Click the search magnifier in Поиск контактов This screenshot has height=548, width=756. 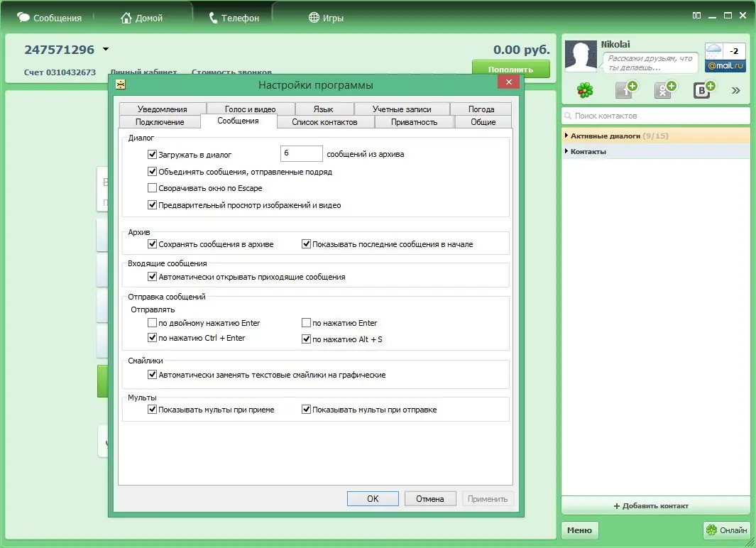567,115
